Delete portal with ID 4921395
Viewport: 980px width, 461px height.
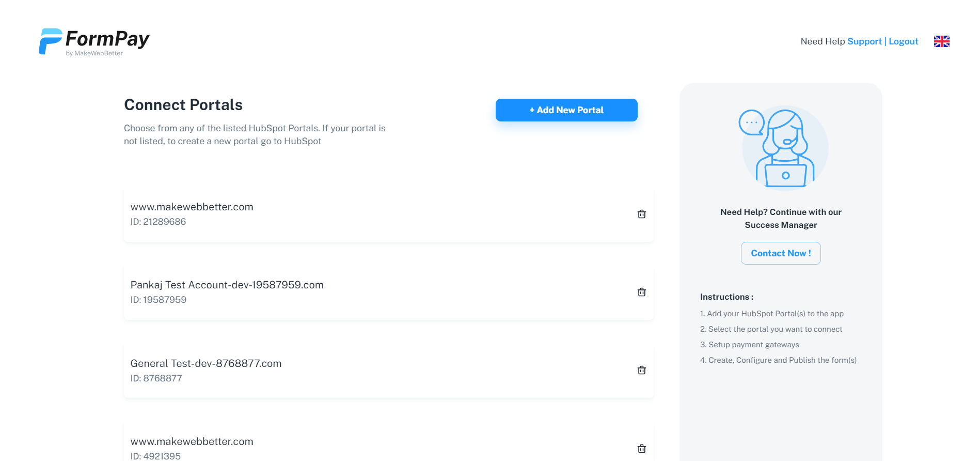642,449
